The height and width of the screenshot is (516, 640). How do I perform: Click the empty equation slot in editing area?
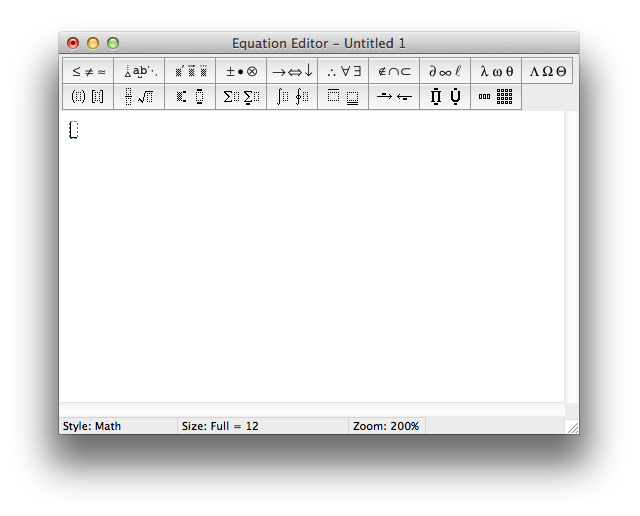point(73,130)
